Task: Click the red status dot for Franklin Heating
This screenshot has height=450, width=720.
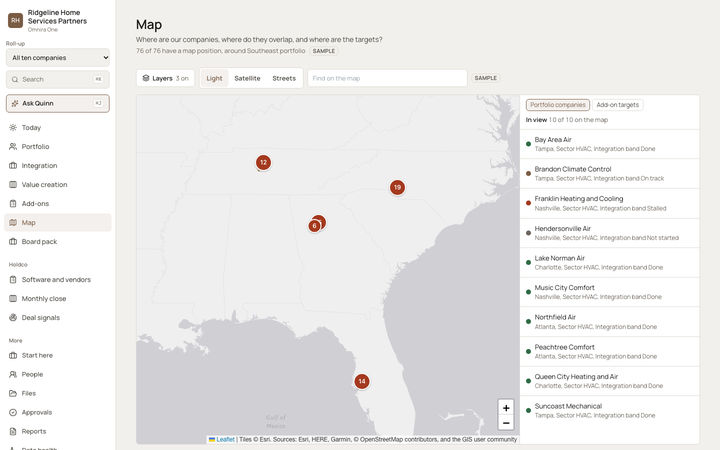Action: [x=528, y=203]
